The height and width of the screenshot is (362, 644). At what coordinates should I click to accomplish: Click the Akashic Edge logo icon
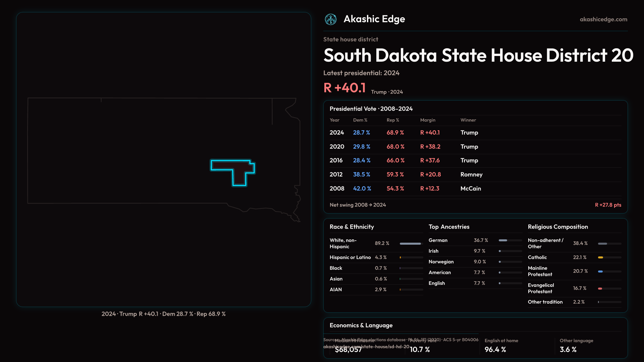click(x=331, y=19)
